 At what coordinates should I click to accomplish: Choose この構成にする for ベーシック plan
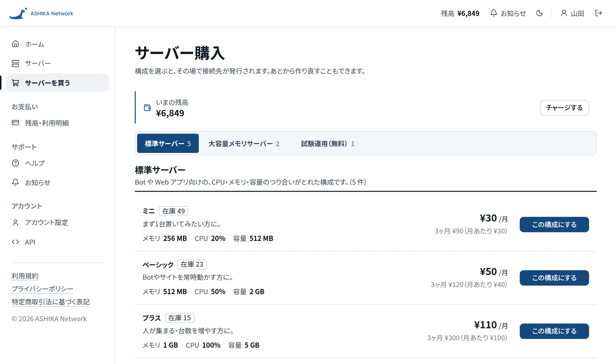point(554,278)
